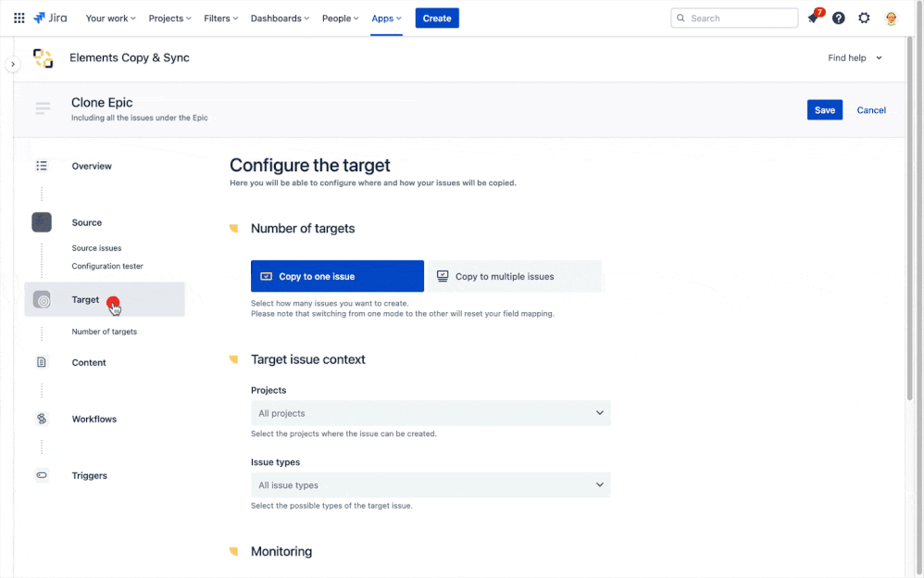The width and height of the screenshot is (924, 578).
Task: Open the help question mark icon
Action: pos(839,19)
